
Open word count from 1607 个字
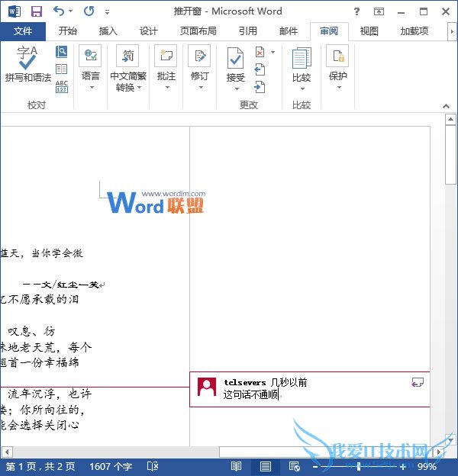pyautogui.click(x=111, y=467)
